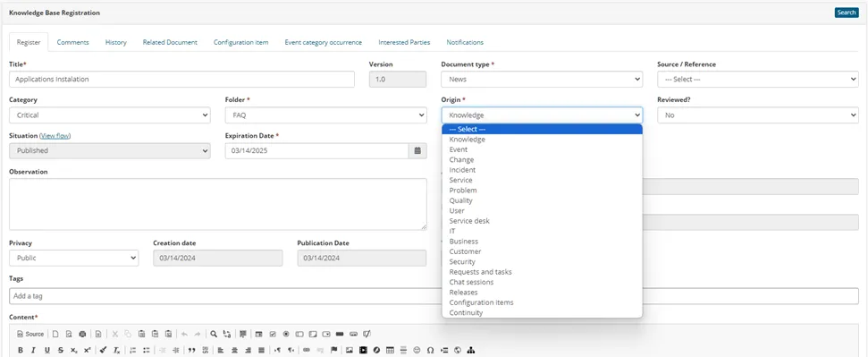Insert a checkbox form field icon
This screenshot has width=868, height=357.
(x=273, y=334)
